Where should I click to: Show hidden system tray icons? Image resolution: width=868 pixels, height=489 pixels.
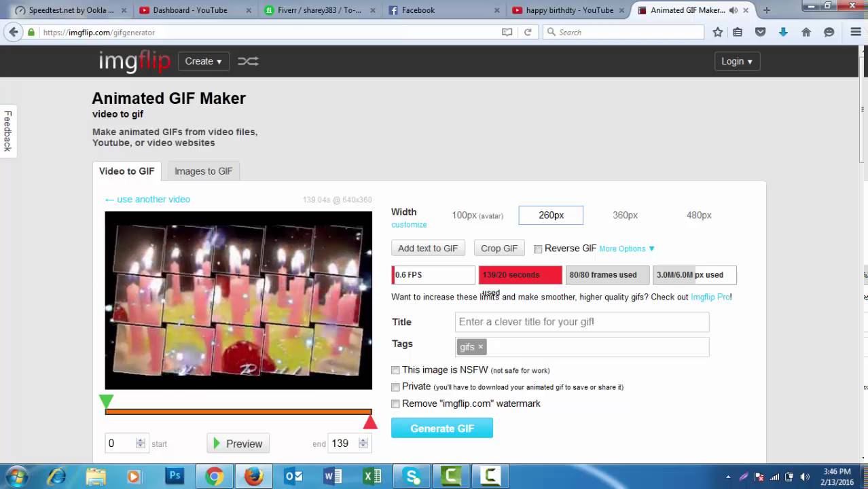pos(728,477)
